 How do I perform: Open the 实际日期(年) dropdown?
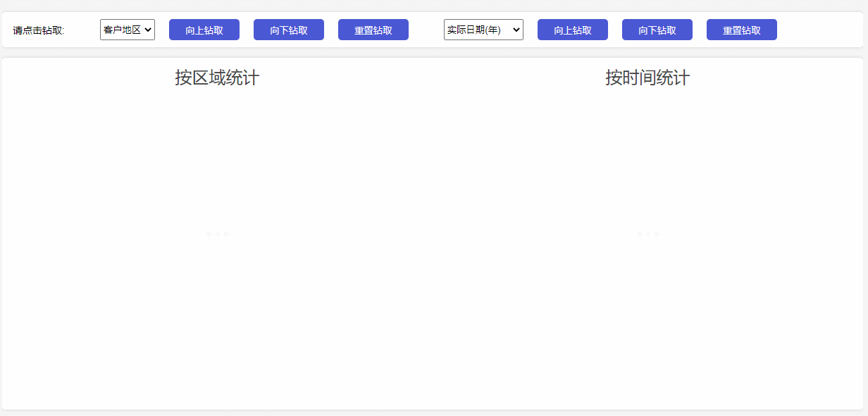coord(483,29)
